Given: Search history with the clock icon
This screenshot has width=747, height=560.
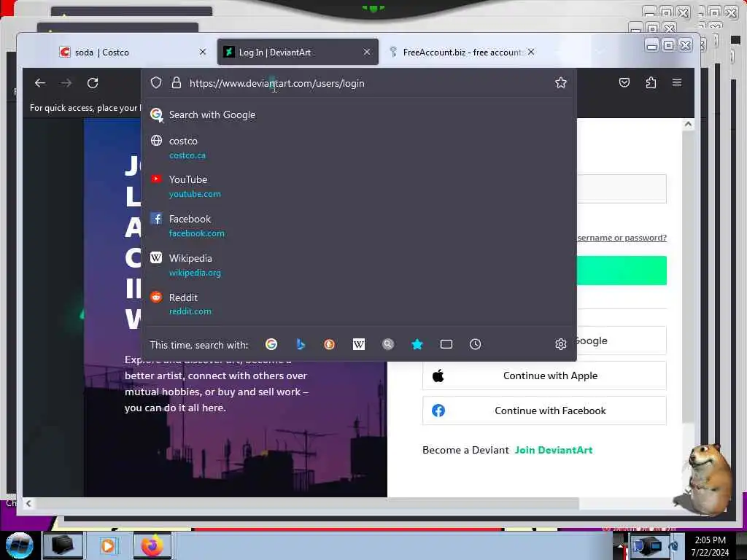Looking at the screenshot, I should coord(475,344).
